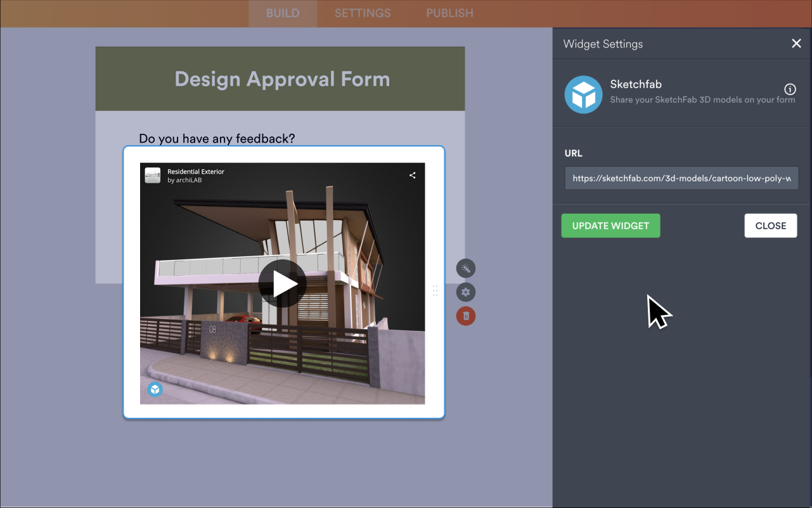Click the blue Sketchfab cube logo

pos(583,94)
